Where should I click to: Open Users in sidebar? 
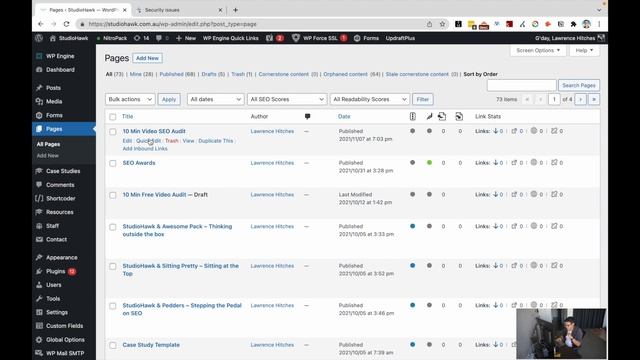[53, 285]
